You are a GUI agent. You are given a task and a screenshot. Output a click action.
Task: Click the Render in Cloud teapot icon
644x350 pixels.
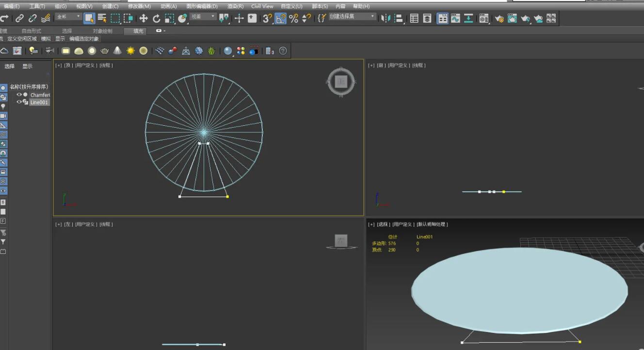coord(538,18)
